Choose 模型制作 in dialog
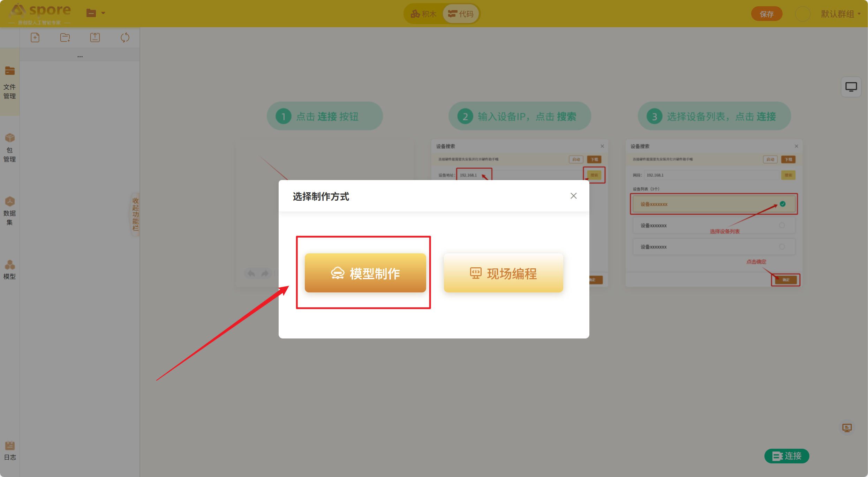The height and width of the screenshot is (477, 868). 365,273
